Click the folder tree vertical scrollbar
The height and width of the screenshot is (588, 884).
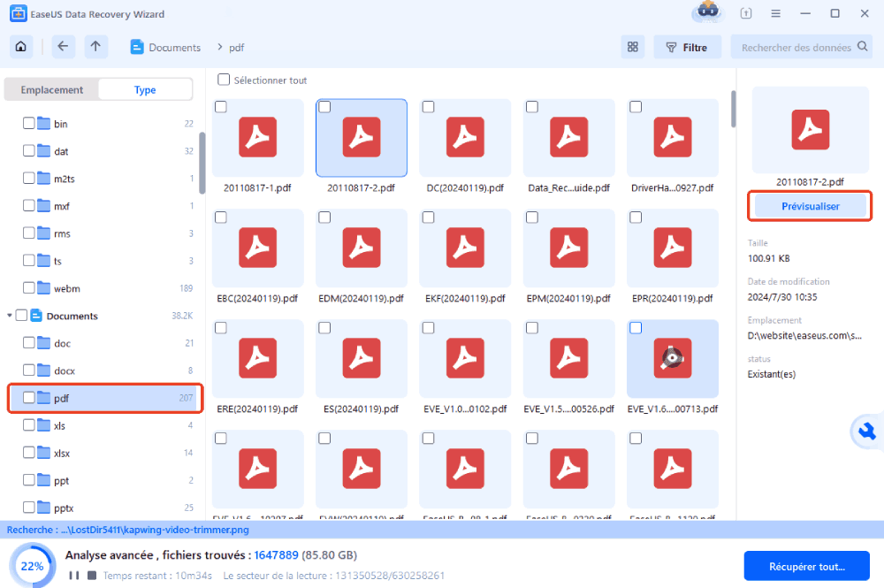pyautogui.click(x=202, y=164)
